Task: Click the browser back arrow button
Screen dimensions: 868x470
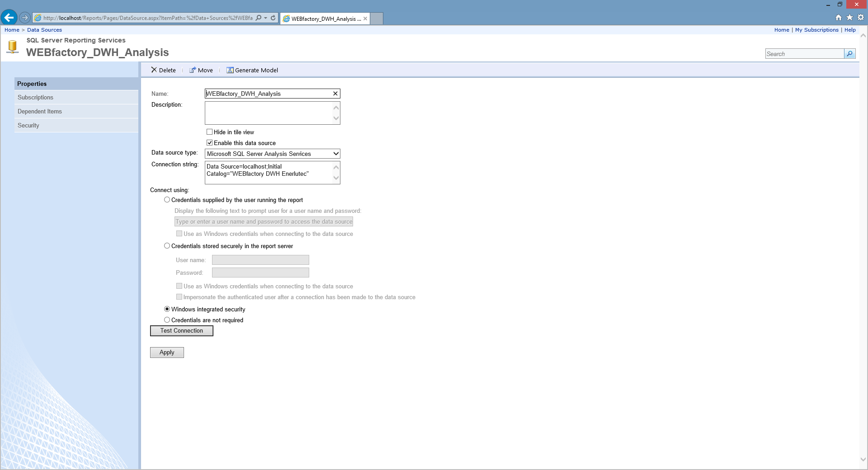Action: [9, 18]
